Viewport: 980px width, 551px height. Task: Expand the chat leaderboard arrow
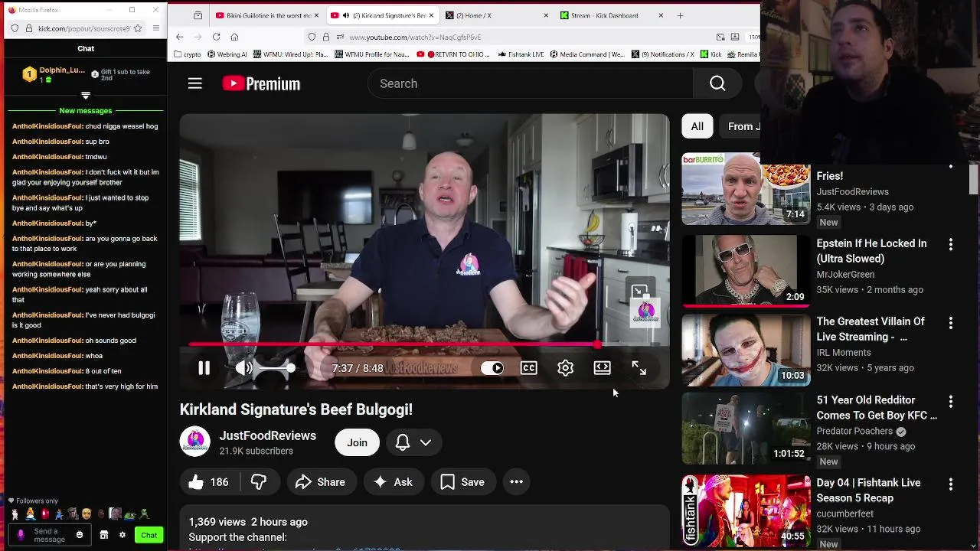click(x=86, y=95)
